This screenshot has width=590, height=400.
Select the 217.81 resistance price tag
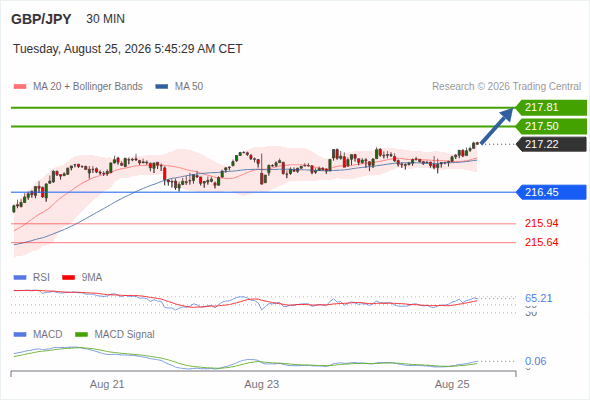click(x=551, y=108)
